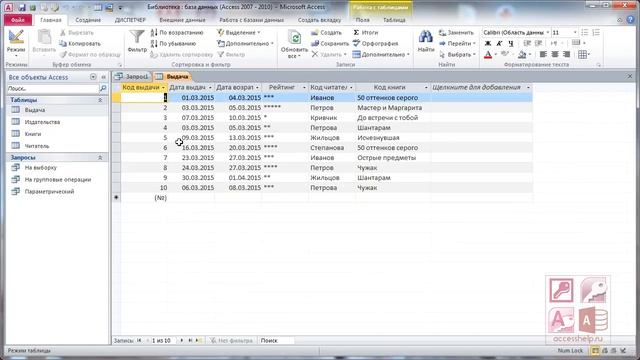Apply italic (К) formatting
This screenshot has width=640, height=360.
coord(499,43)
